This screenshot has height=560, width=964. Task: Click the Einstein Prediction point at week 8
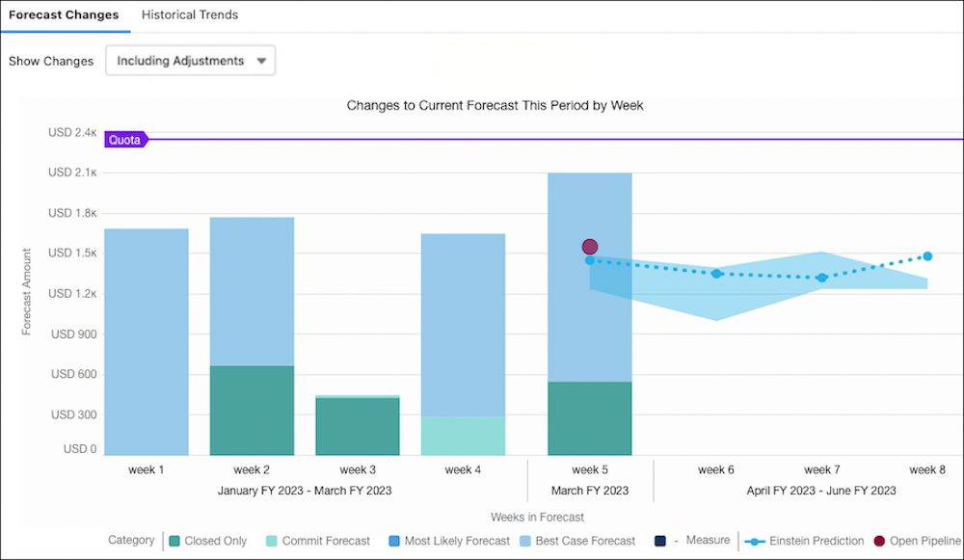[x=927, y=256]
